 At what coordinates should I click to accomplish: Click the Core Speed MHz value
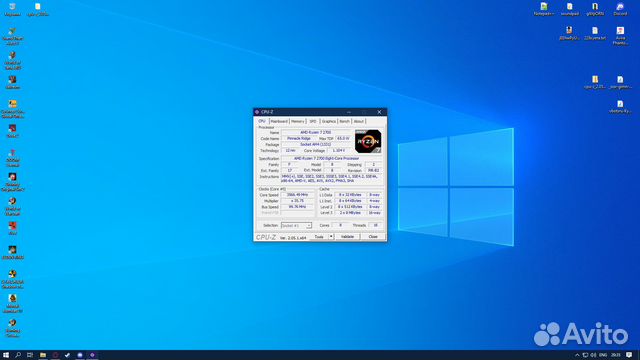[298, 195]
